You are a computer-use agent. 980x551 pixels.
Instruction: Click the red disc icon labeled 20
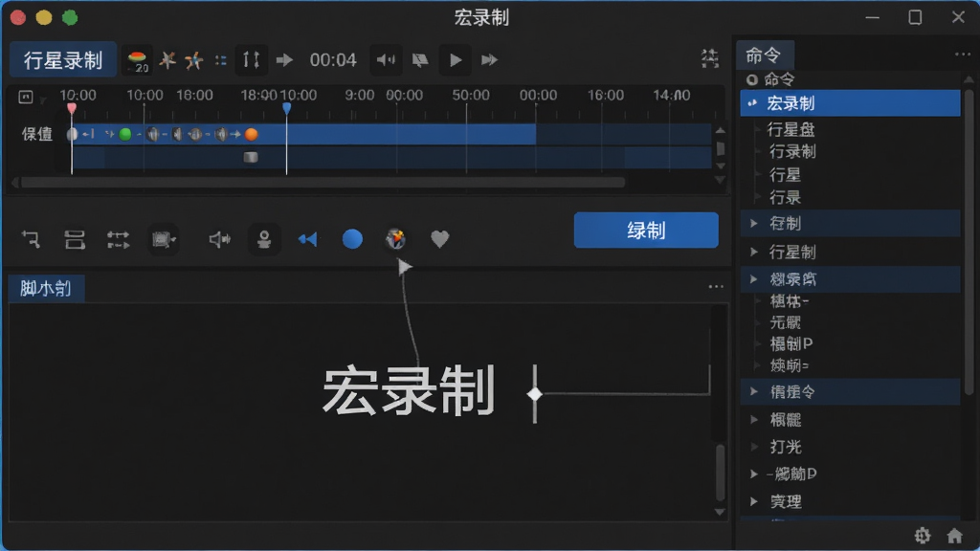[x=137, y=60]
